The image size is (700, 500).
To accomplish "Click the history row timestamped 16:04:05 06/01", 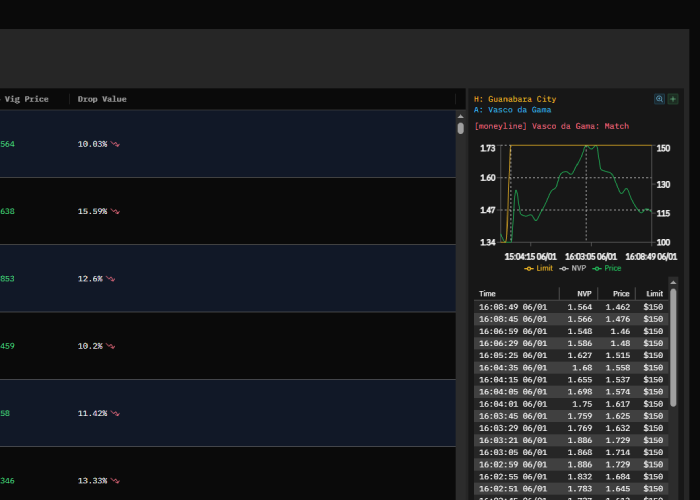I will pos(571,392).
